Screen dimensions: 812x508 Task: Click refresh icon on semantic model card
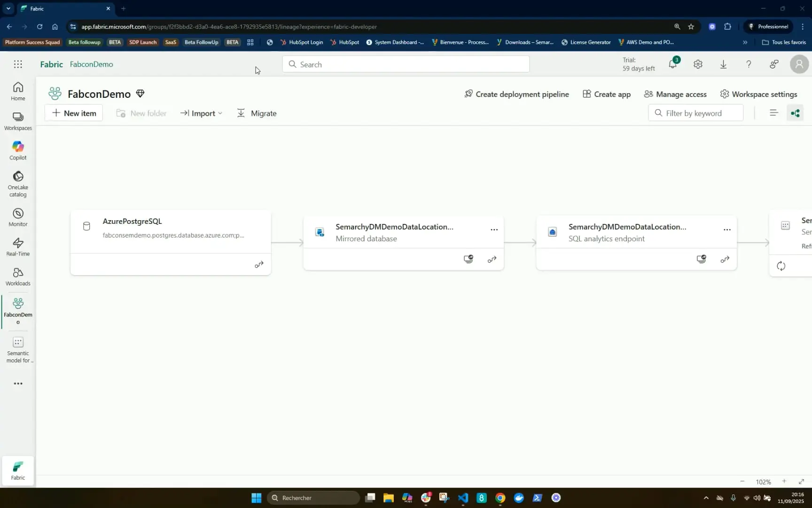click(x=781, y=266)
